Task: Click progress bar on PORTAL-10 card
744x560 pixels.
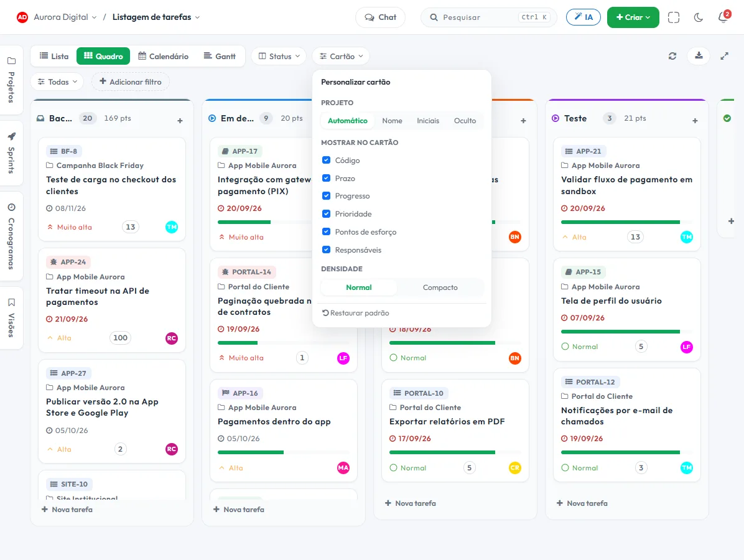Action: [455, 452]
